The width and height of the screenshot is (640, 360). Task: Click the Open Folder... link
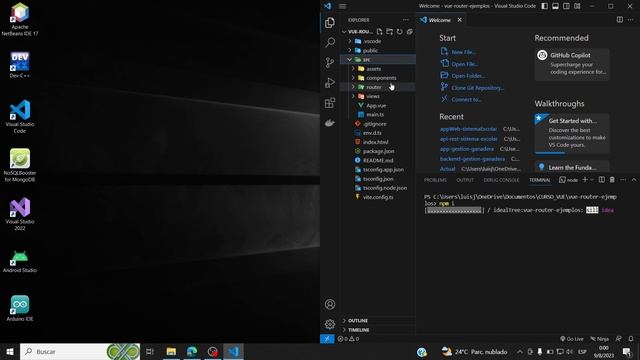[x=468, y=76]
